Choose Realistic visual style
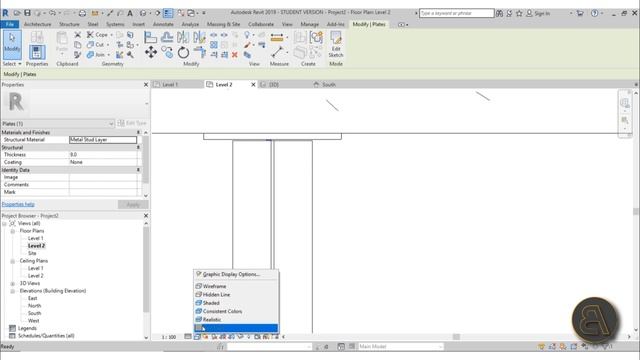640x360 pixels. tap(236, 319)
